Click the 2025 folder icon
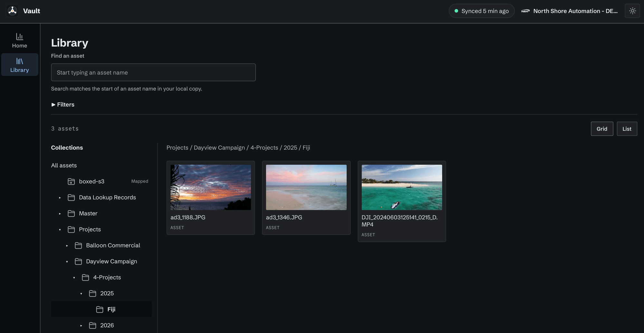 [92, 293]
